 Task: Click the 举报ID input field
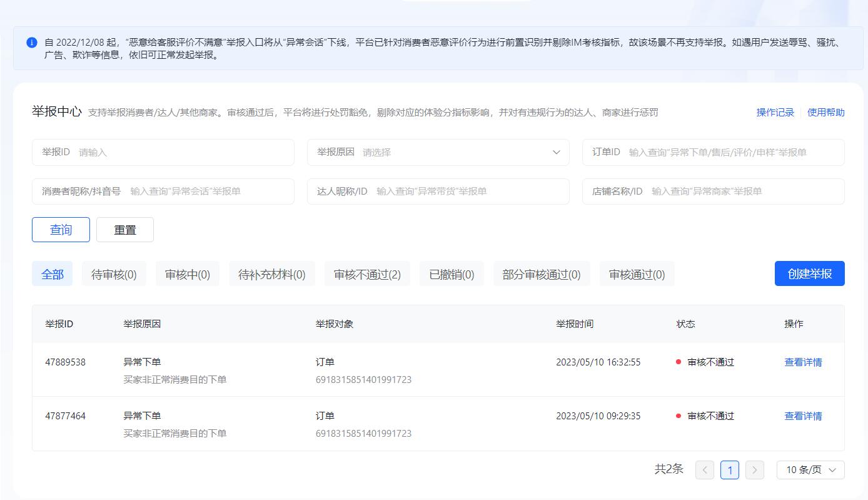[x=163, y=152]
